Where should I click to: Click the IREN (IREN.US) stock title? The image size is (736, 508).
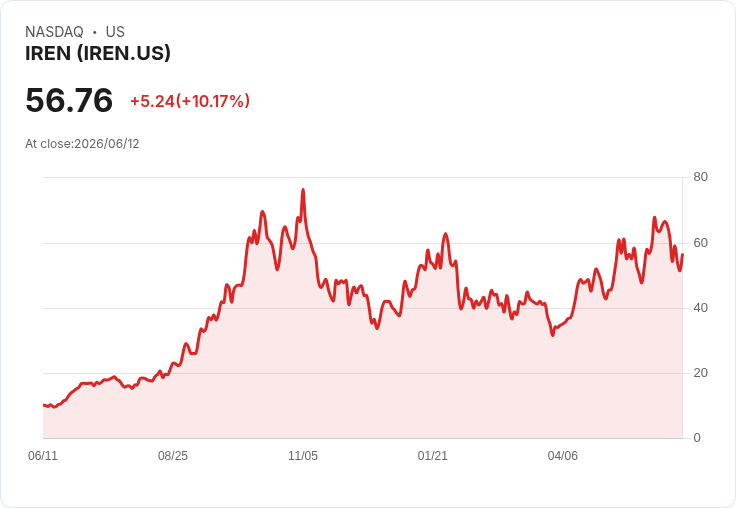tap(98, 54)
